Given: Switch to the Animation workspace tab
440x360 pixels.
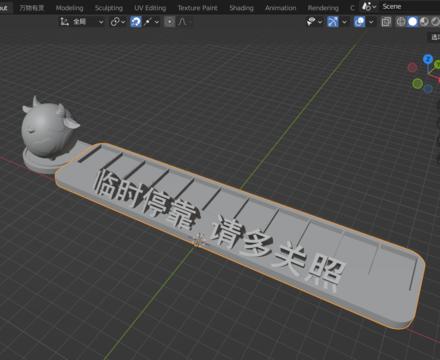Looking at the screenshot, I should pos(280,8).
